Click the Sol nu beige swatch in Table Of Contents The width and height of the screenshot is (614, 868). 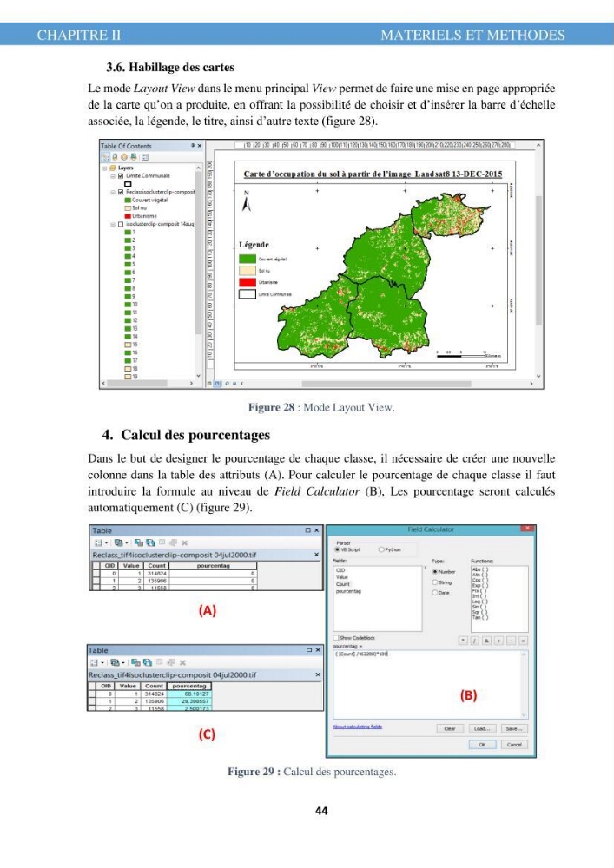[128, 208]
